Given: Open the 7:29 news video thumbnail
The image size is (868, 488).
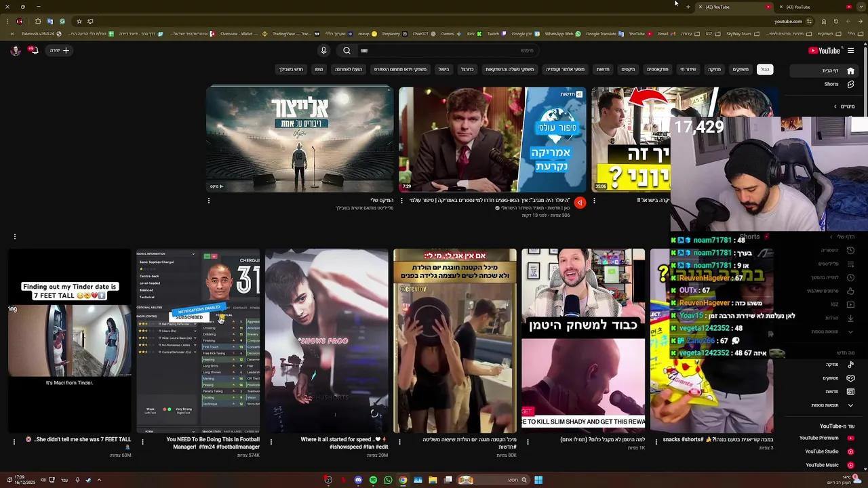Looking at the screenshot, I should tap(492, 139).
